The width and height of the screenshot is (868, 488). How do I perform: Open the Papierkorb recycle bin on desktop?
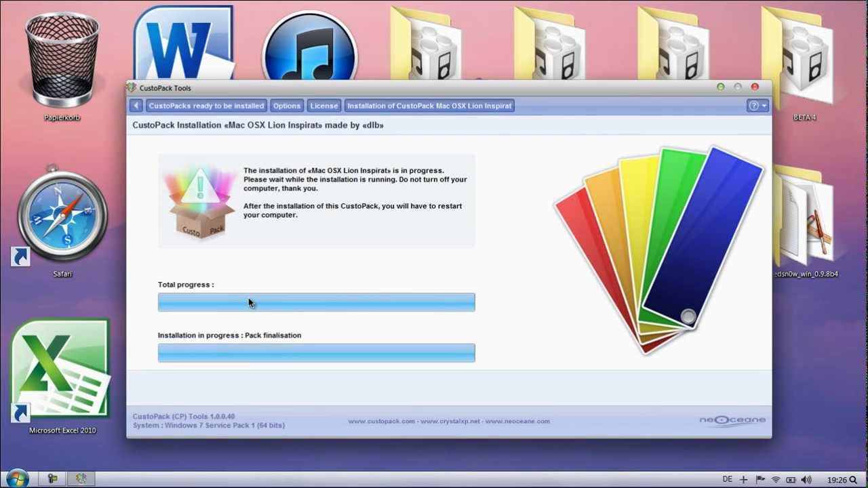tap(62, 66)
